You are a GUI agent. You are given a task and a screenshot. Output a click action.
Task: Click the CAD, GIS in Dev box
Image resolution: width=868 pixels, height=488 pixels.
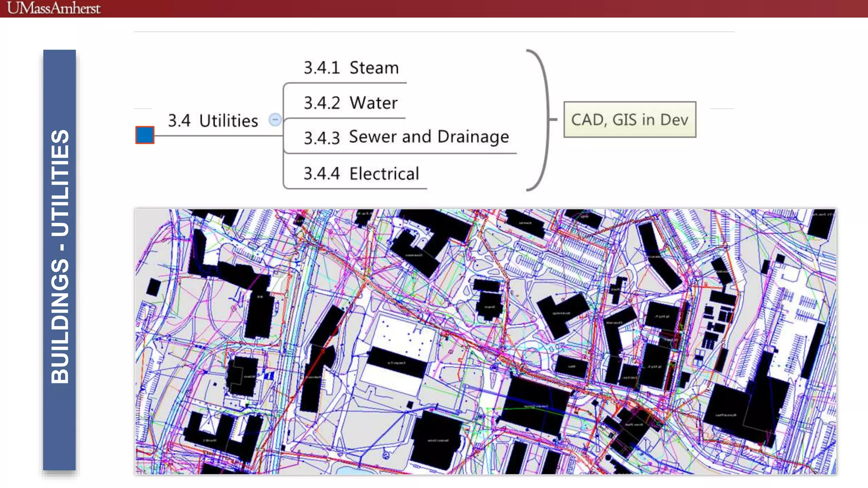tap(629, 119)
